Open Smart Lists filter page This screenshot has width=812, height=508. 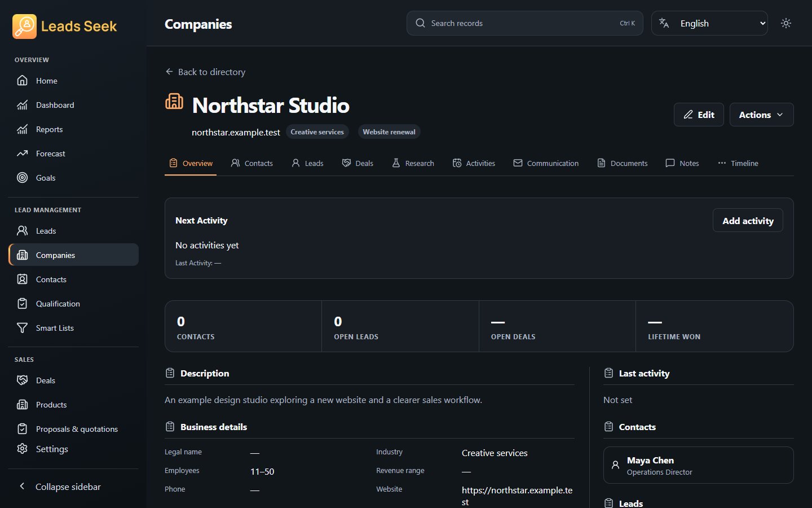pos(73,328)
